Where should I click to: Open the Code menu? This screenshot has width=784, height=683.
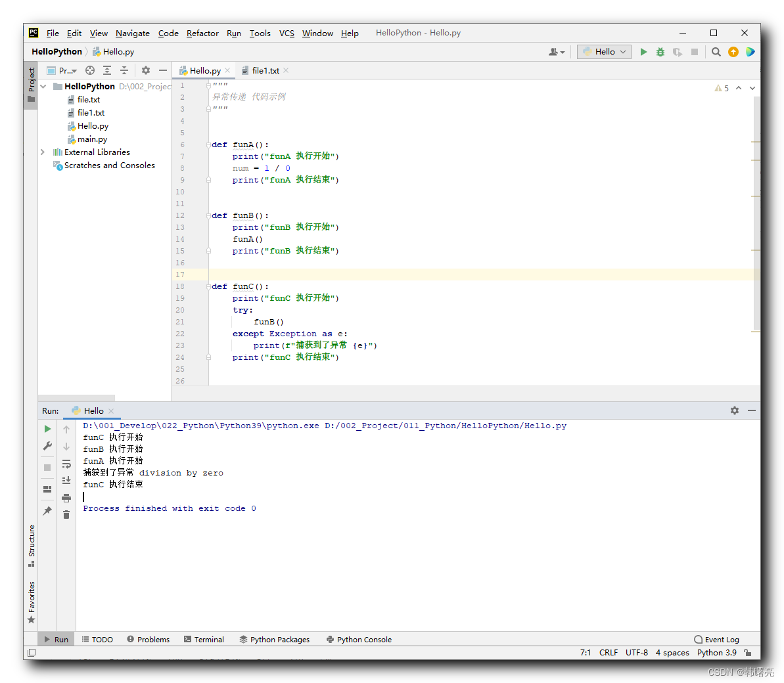pyautogui.click(x=168, y=33)
